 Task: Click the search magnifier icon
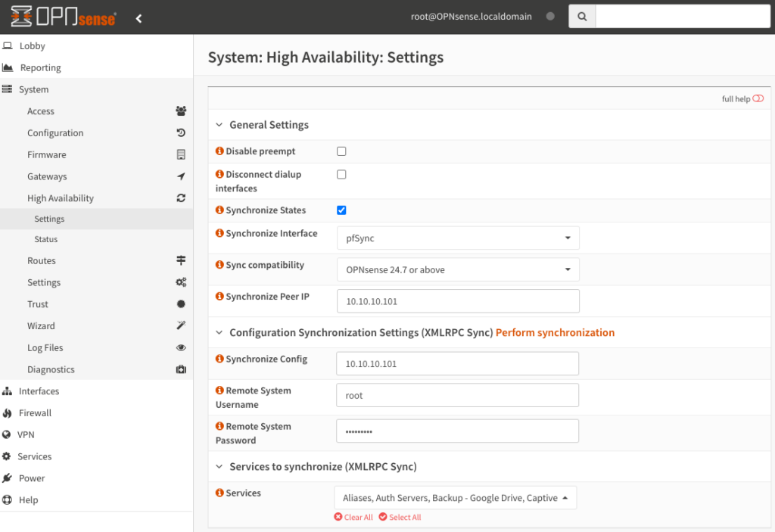point(582,17)
